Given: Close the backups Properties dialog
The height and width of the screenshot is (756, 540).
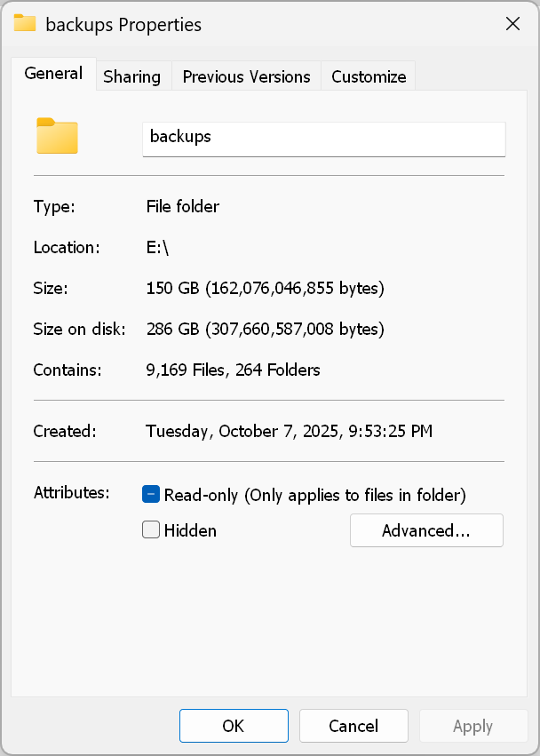Looking at the screenshot, I should click(x=512, y=24).
